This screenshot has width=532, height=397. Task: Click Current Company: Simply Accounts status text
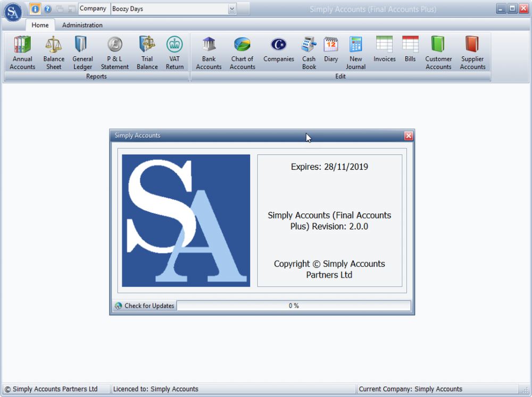click(x=411, y=389)
